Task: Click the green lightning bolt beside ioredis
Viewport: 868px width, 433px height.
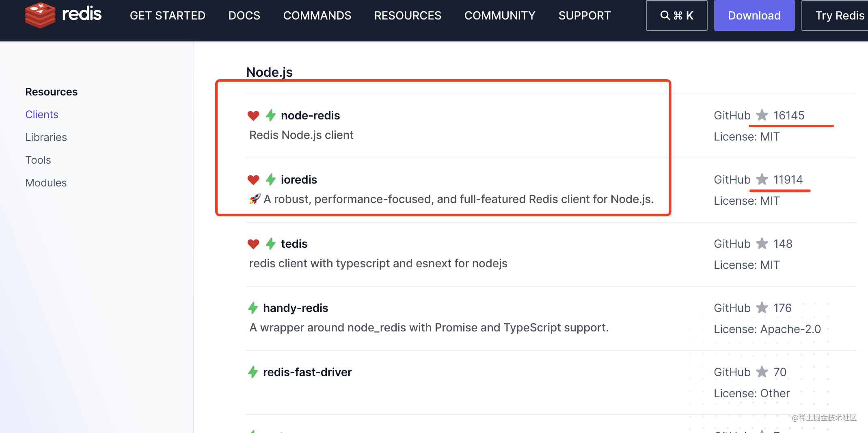Action: 271,180
